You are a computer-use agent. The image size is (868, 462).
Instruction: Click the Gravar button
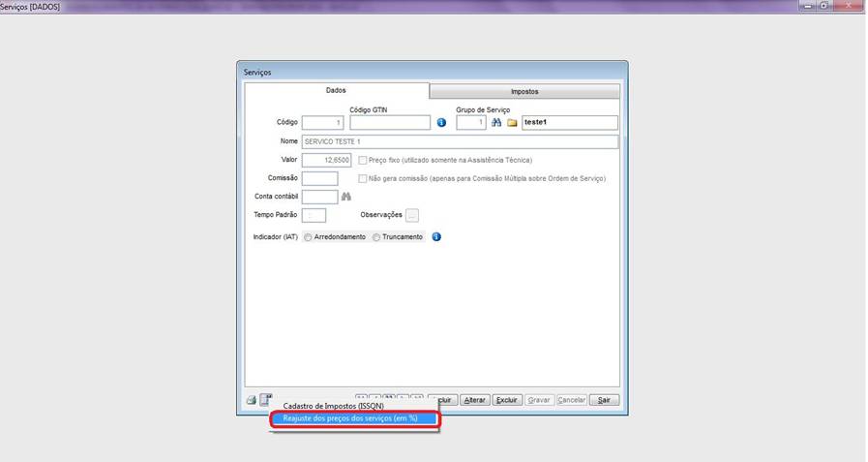click(x=539, y=400)
